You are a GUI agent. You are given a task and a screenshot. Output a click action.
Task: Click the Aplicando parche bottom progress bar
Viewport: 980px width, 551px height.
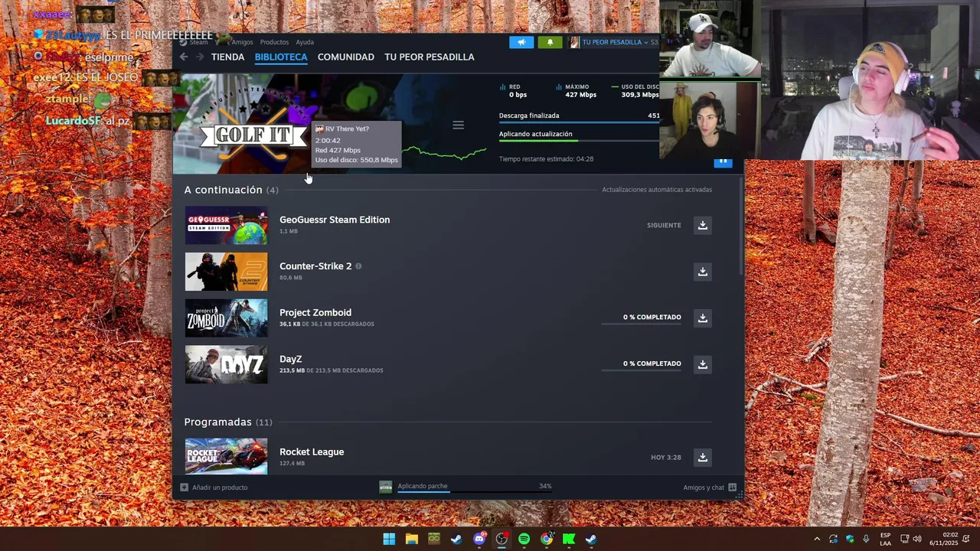tap(474, 494)
